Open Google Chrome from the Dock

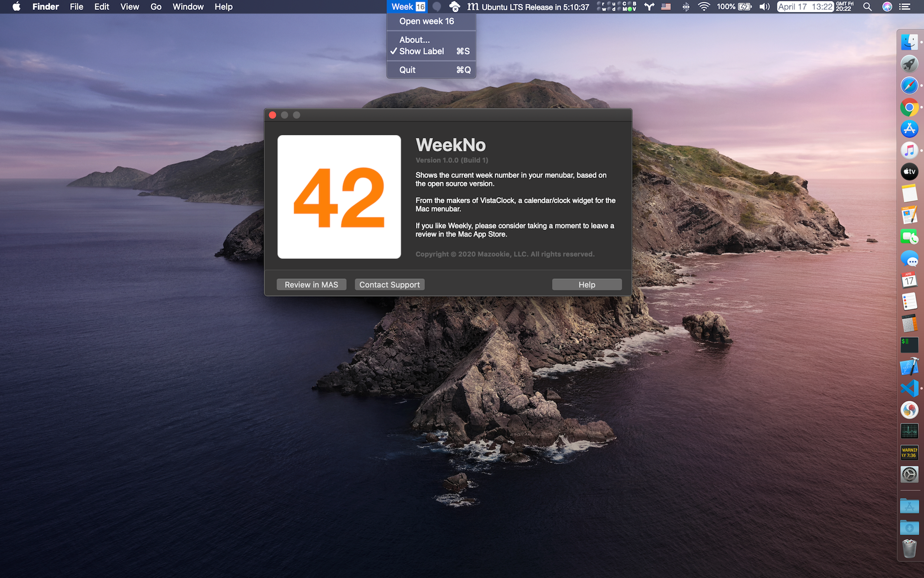910,107
